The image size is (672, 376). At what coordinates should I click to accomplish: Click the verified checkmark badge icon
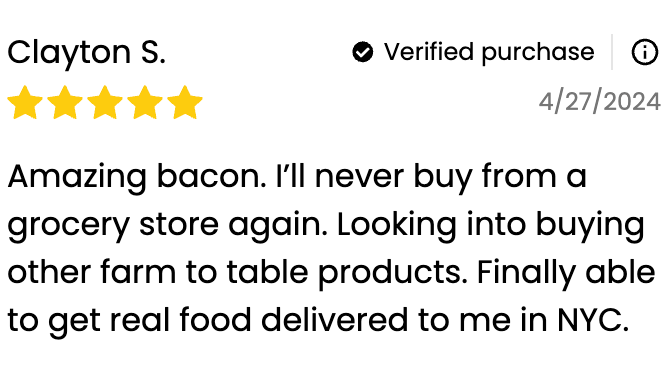tap(363, 52)
